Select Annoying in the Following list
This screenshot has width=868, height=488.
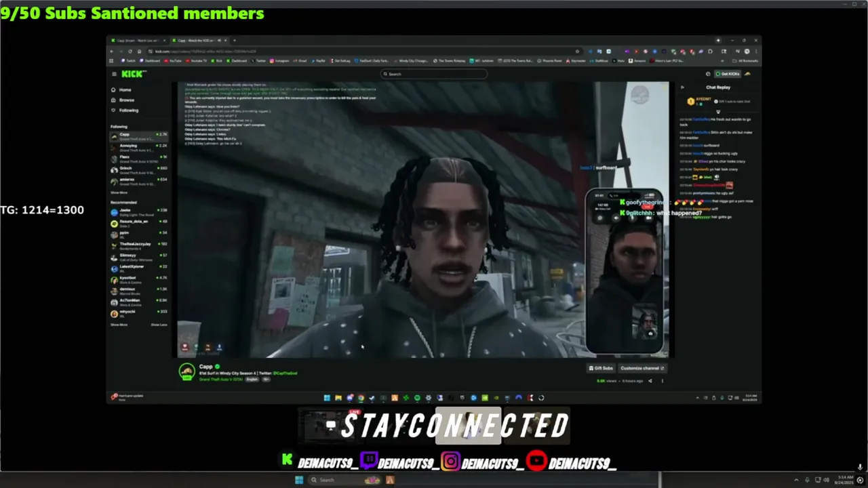[x=139, y=147]
